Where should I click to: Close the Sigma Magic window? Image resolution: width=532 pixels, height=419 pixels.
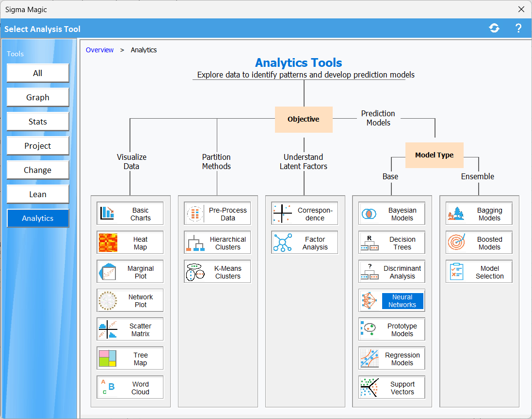tap(521, 9)
